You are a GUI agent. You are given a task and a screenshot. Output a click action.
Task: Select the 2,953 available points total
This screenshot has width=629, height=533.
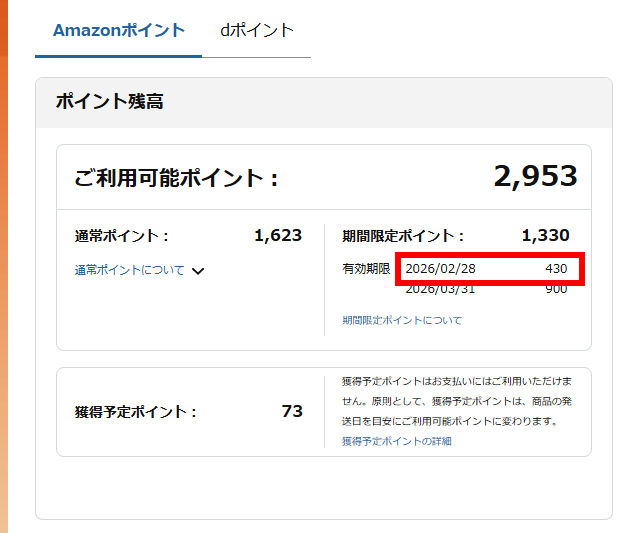[535, 177]
